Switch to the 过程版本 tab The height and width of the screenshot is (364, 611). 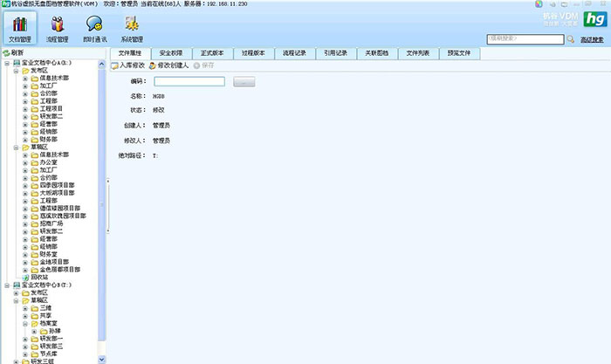pyautogui.click(x=253, y=53)
